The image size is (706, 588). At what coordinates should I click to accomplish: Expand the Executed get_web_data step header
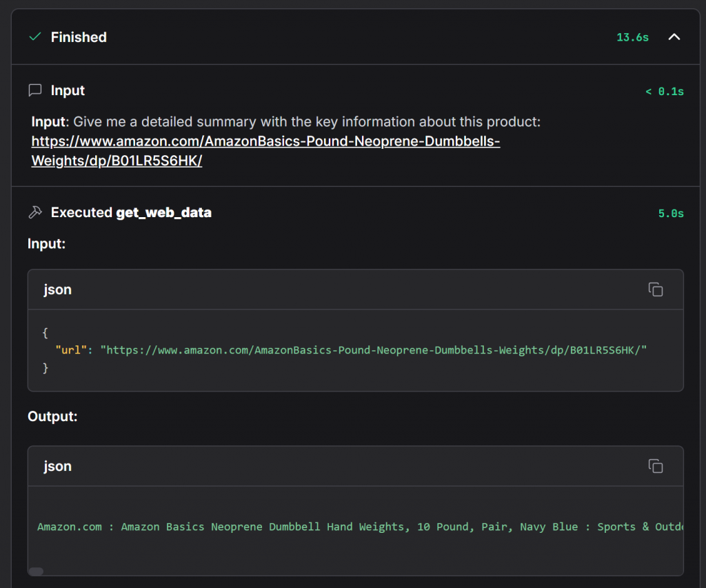point(131,212)
